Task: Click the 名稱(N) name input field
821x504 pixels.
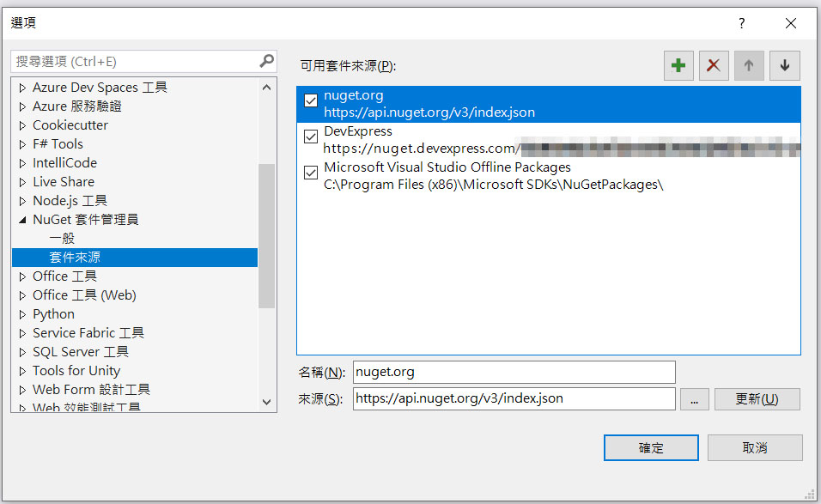Action: click(x=514, y=372)
